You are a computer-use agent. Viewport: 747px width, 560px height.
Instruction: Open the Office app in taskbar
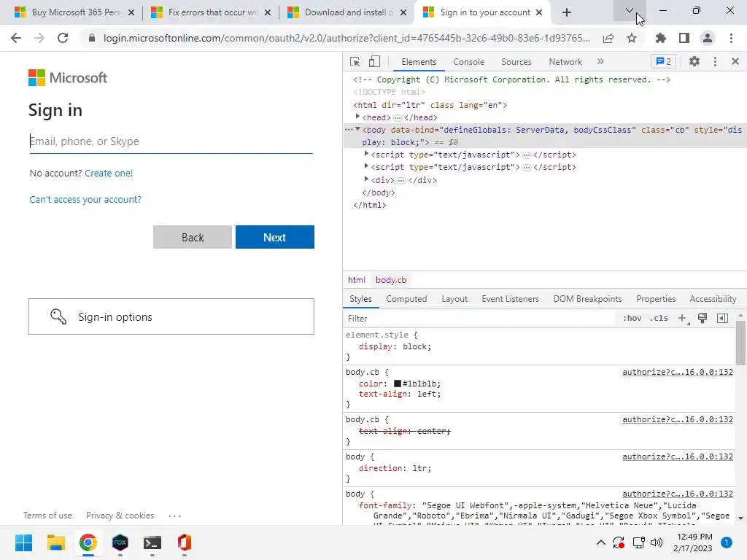pos(185,542)
